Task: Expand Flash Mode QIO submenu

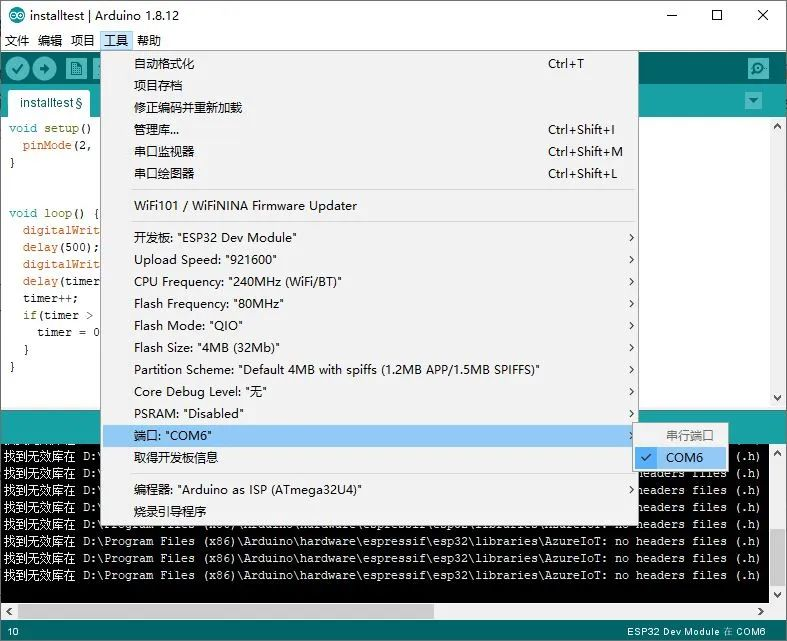Action: coord(369,326)
